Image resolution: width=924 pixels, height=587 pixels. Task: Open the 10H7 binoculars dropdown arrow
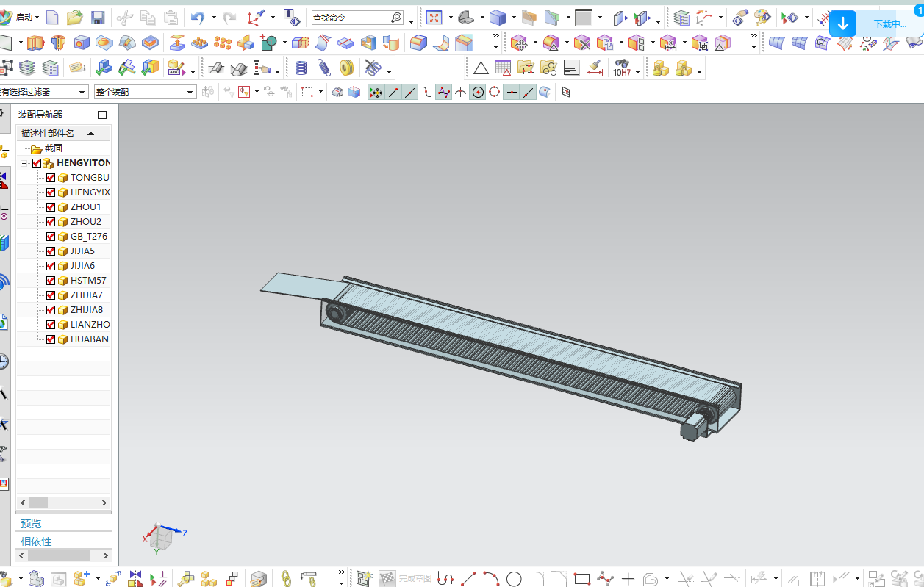637,71
